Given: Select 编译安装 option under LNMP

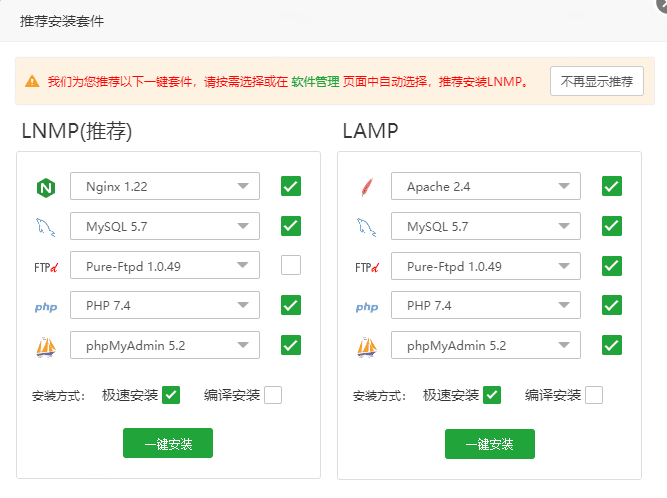Looking at the screenshot, I should click(x=272, y=395).
